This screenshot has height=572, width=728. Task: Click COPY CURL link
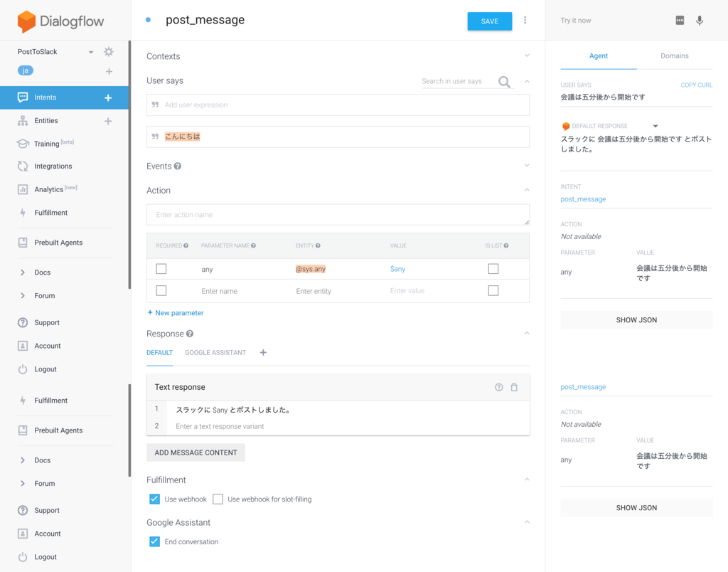tap(697, 85)
